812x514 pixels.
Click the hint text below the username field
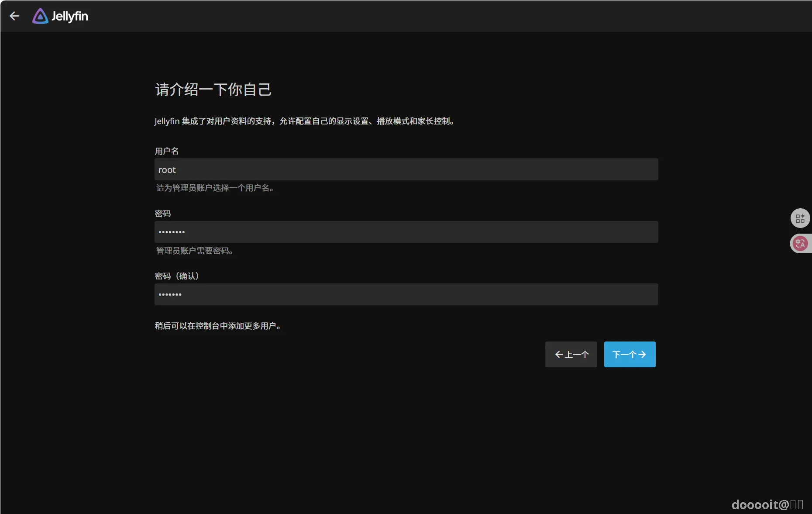coord(215,188)
